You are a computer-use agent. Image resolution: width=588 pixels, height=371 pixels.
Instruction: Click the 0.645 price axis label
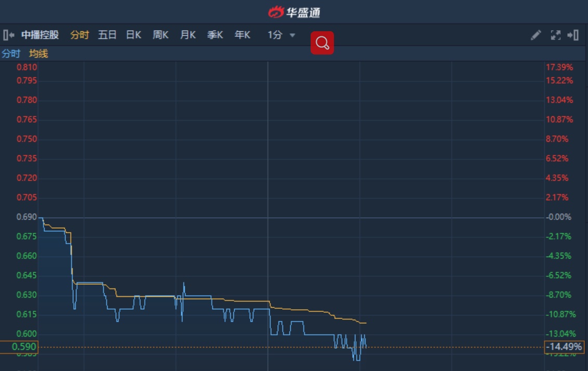pos(26,276)
